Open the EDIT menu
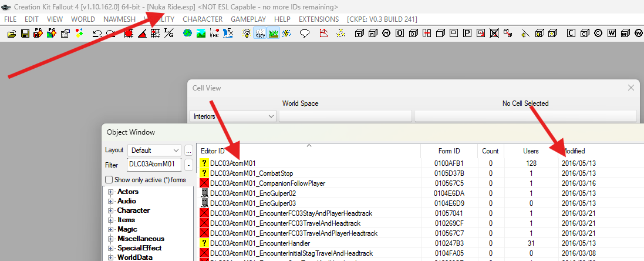 point(32,19)
